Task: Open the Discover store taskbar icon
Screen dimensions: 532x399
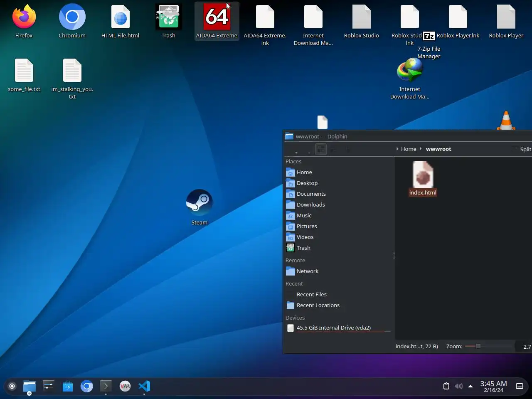Action: 68,386
